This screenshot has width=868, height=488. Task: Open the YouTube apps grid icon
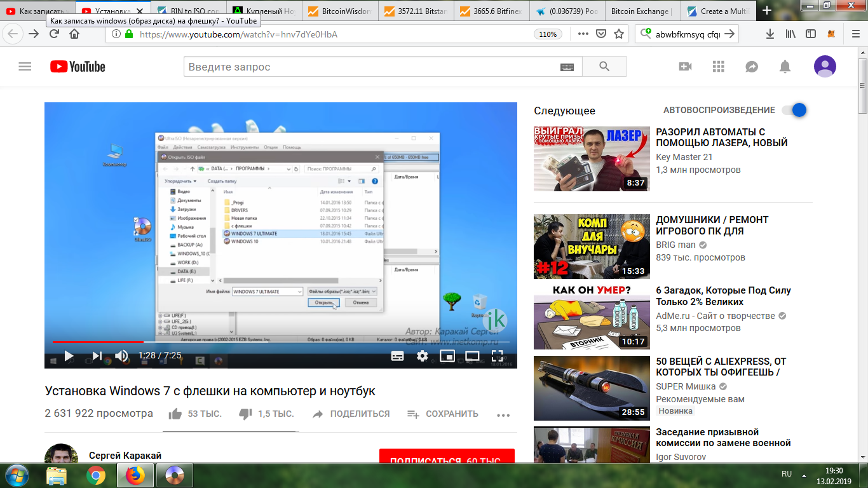[x=719, y=66]
